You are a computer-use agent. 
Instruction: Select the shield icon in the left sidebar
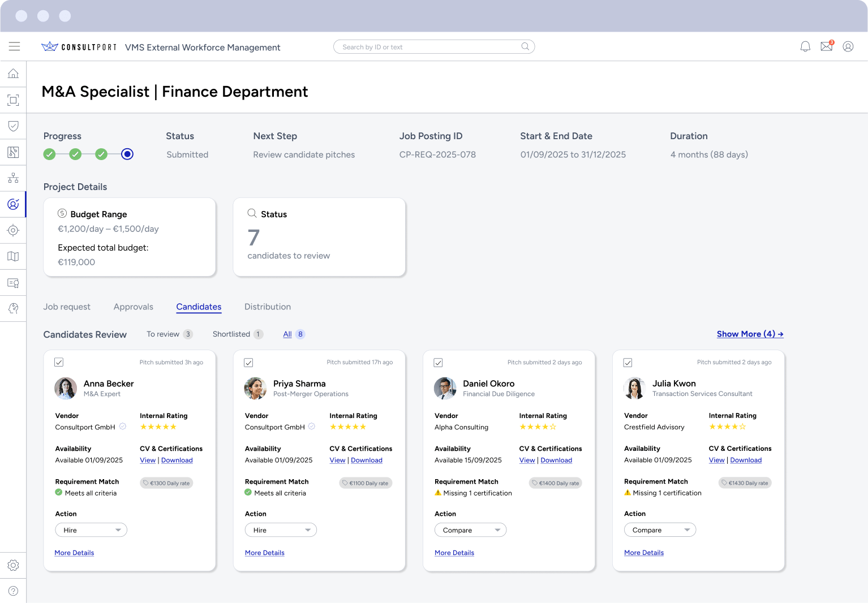(x=13, y=126)
